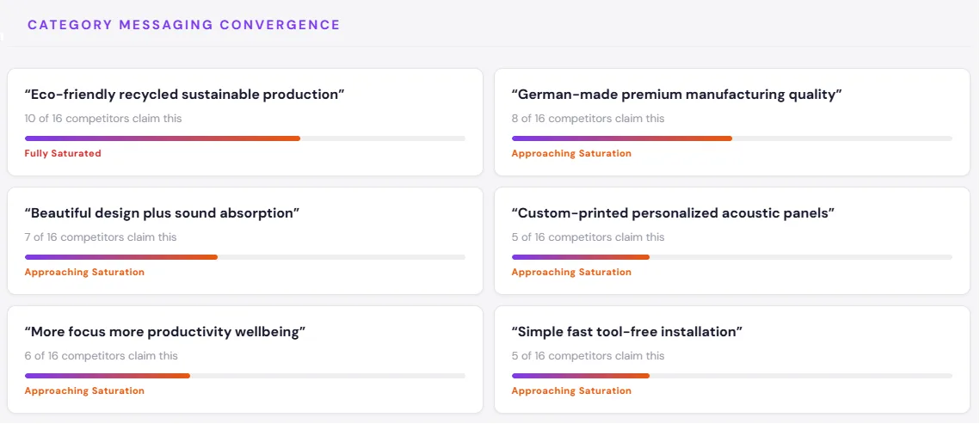
Task: Open the Eco-friendly recycled sustainable production card
Action: [x=245, y=122]
